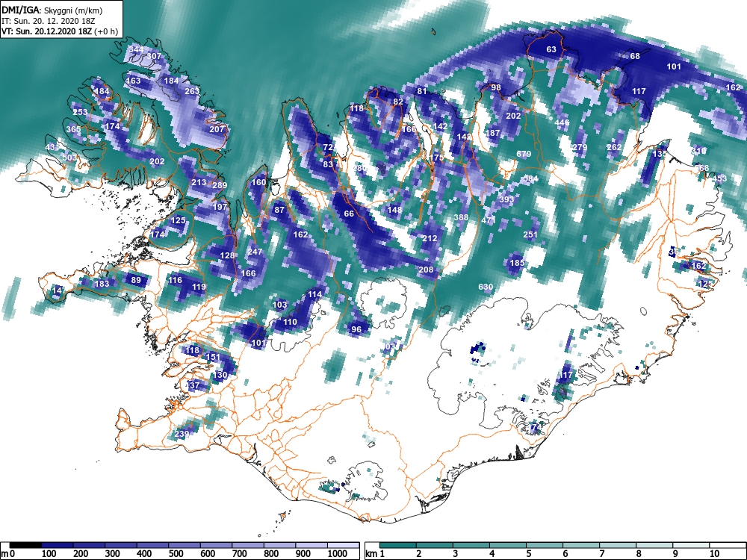Click the '307' visibility value
The height and width of the screenshot is (560, 747).
point(154,56)
